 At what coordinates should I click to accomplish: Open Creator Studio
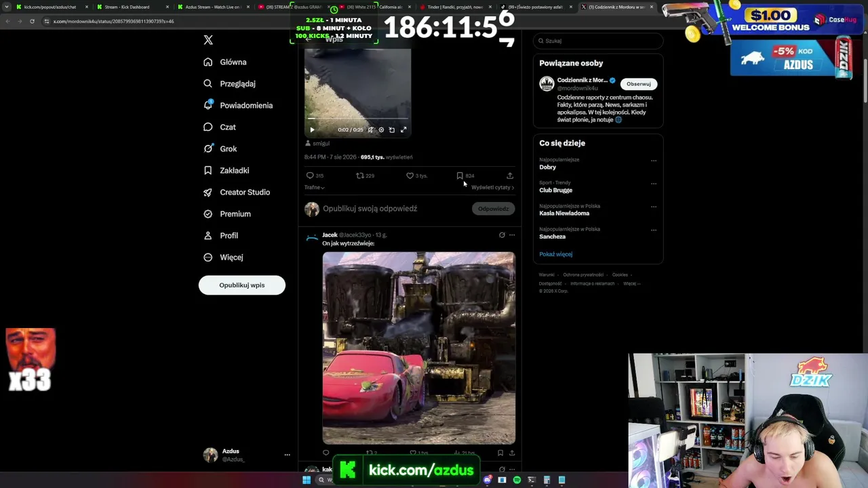coord(237,192)
